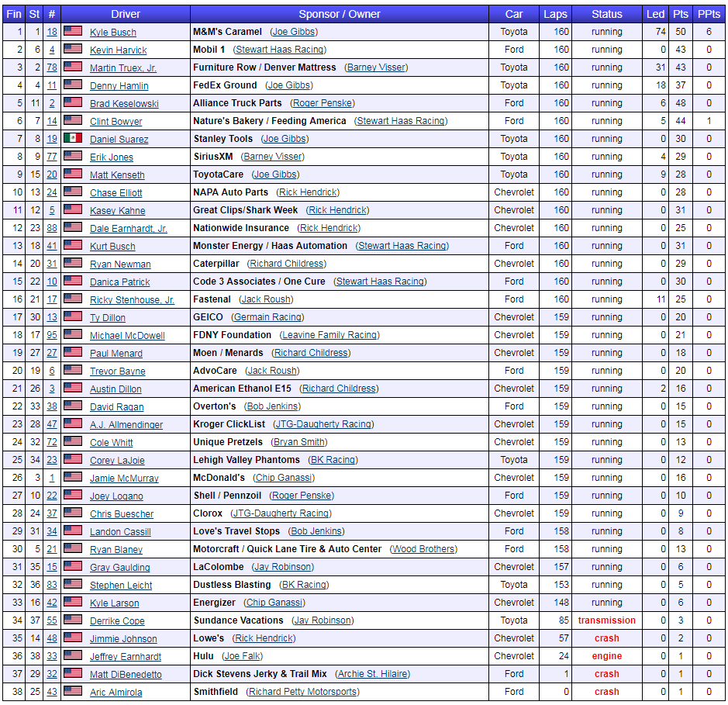
Task: Click the Laps column header
Action: click(x=555, y=14)
